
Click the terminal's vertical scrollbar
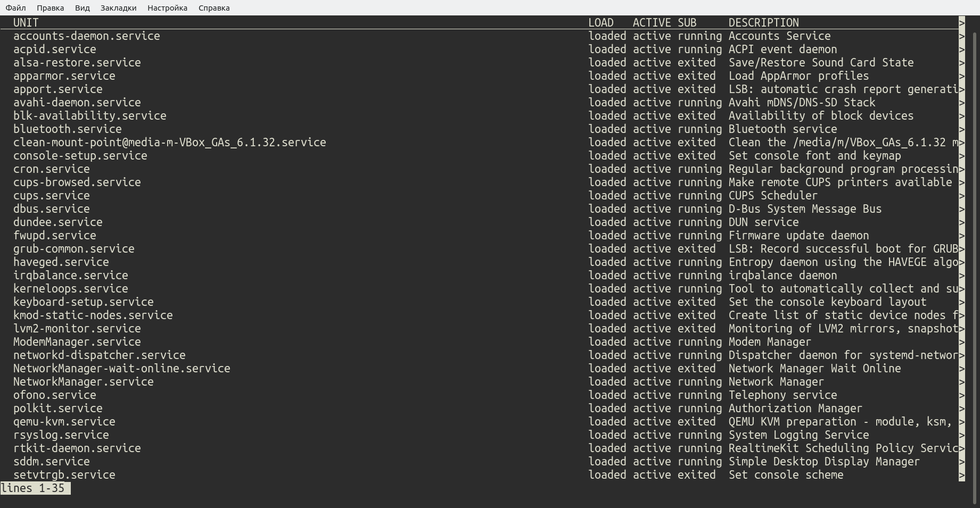pos(975,255)
